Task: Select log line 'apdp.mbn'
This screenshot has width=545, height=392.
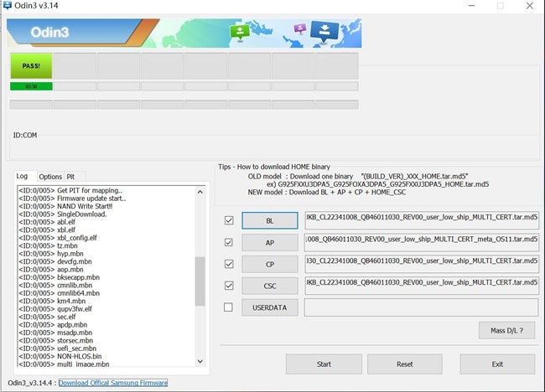Action: click(53, 325)
